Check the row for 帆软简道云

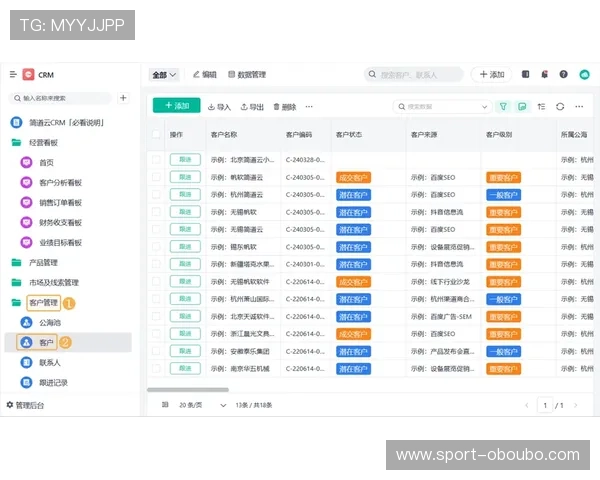click(156, 177)
